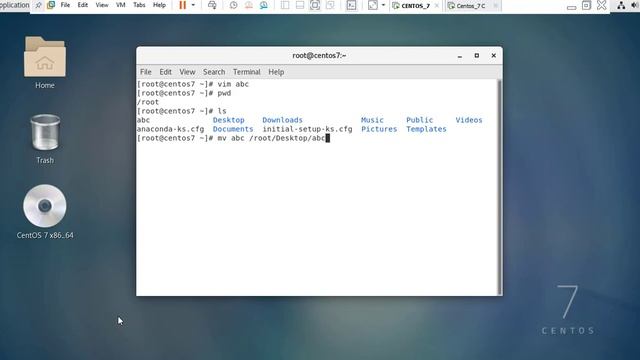Open the VMware Edit menu

(83, 5)
